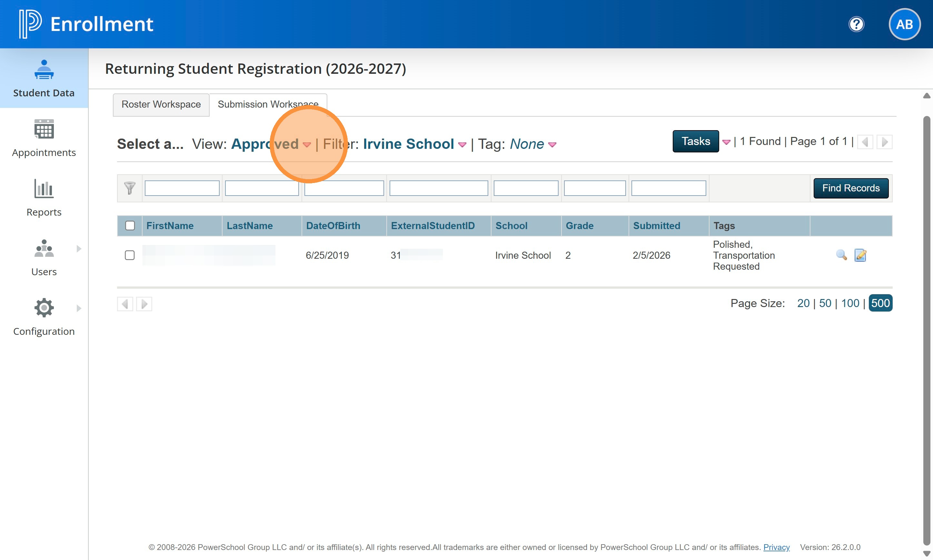The width and height of the screenshot is (933, 560).
Task: Open the Configuration gear icon
Action: tap(44, 308)
